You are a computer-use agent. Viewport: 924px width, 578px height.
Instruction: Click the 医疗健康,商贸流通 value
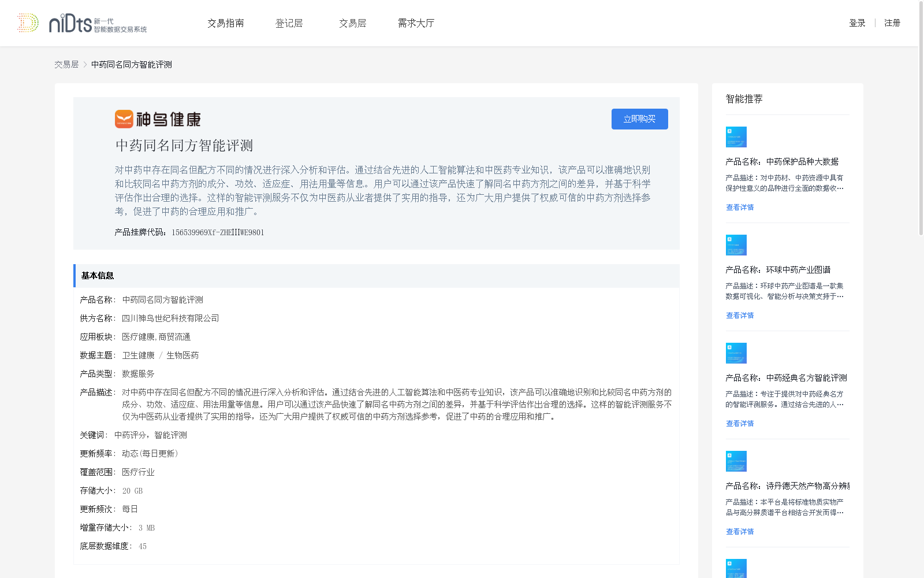[x=156, y=337]
